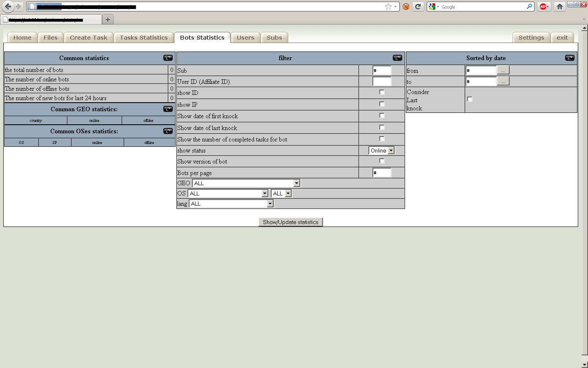Collapse the Sorted by date panel
Viewport: 588px width, 368px height.
click(x=570, y=58)
